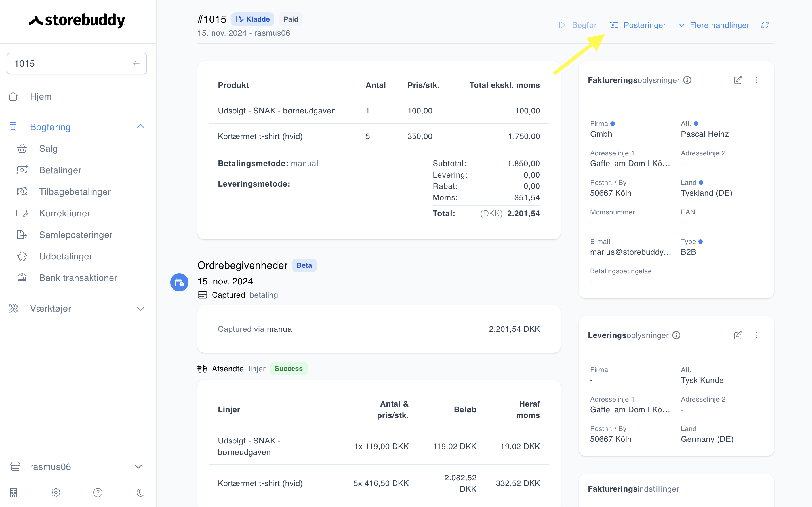Collapse the Bogføring menu chevron
Viewport: 812px width, 507px height.
click(x=141, y=127)
